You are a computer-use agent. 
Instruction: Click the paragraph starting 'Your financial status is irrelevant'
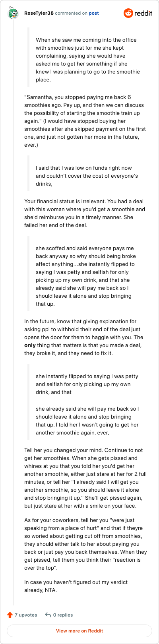(x=85, y=213)
